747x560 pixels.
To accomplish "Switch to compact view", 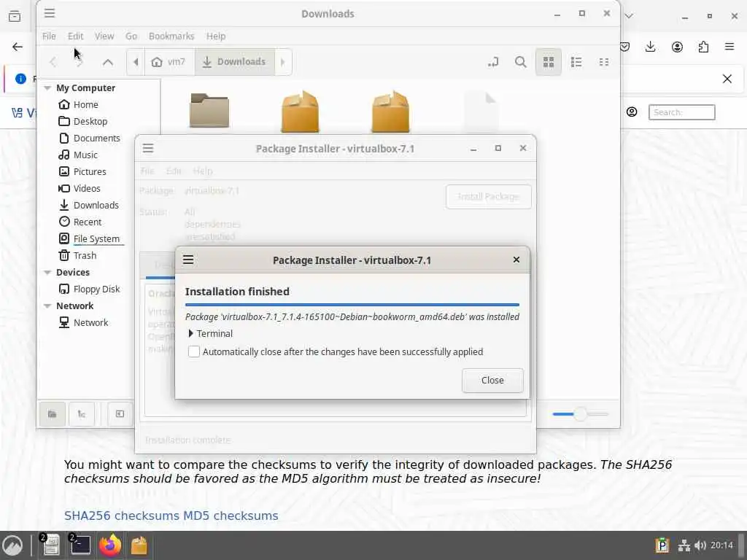I will (603, 62).
